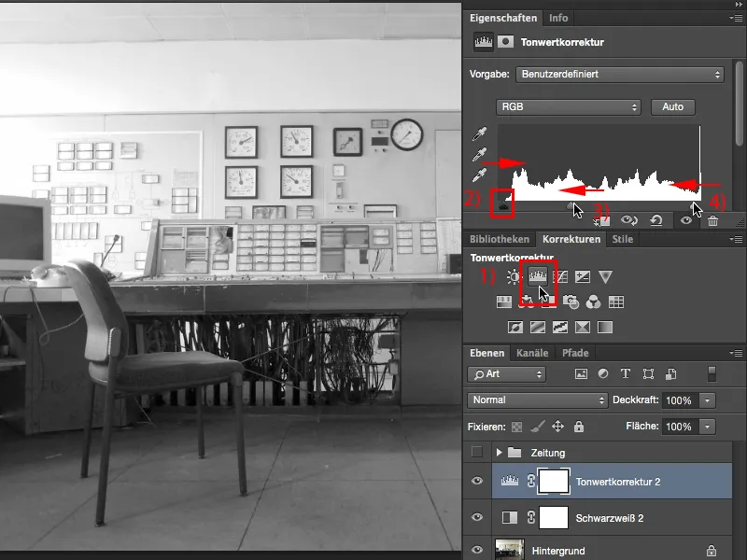Toggle visibility of Schwarzweiss 2 layer
Screen dimensions: 747x560
(477, 515)
